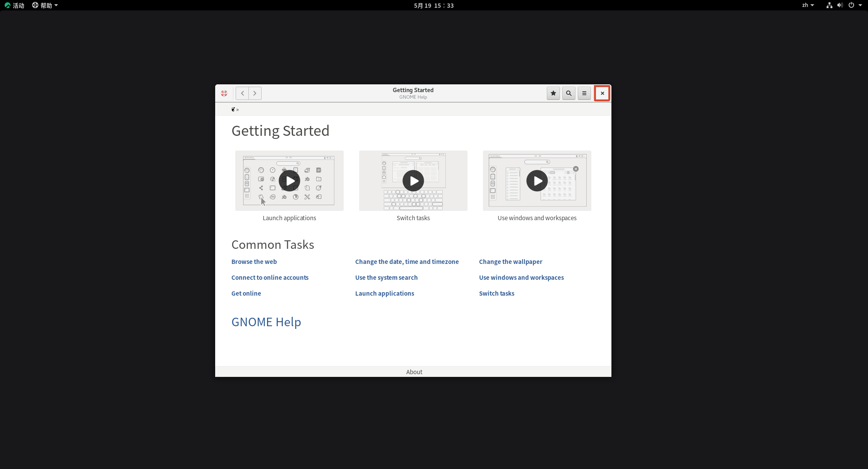
Task: Open Use windows and workspaces link under Common Tasks
Action: click(522, 278)
